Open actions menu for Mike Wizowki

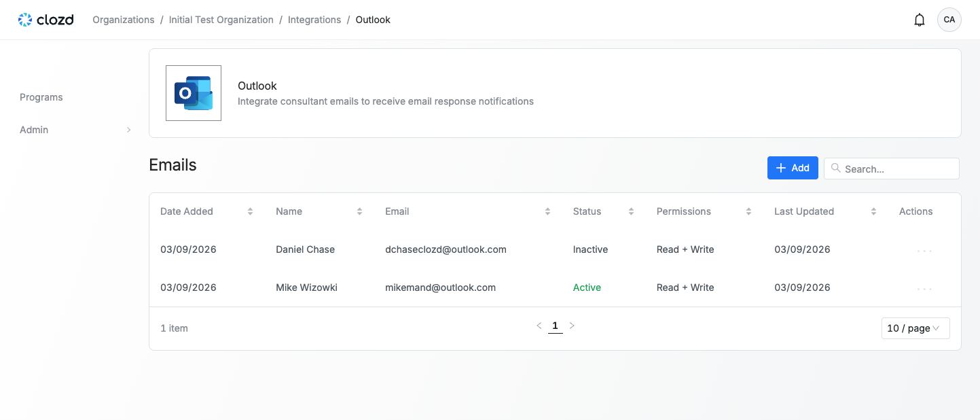point(924,288)
